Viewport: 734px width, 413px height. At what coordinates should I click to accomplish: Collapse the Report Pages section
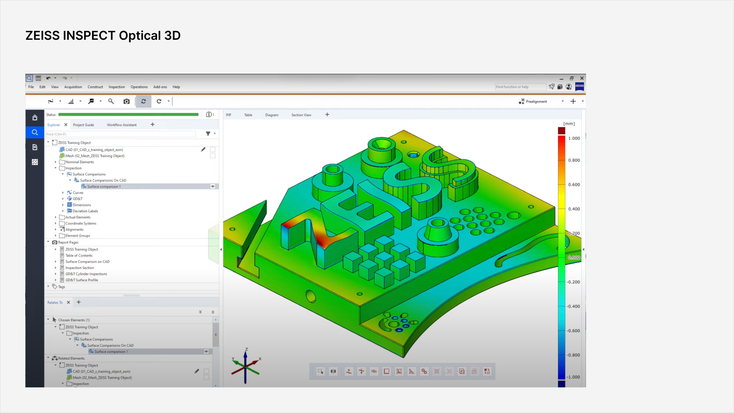coord(50,242)
